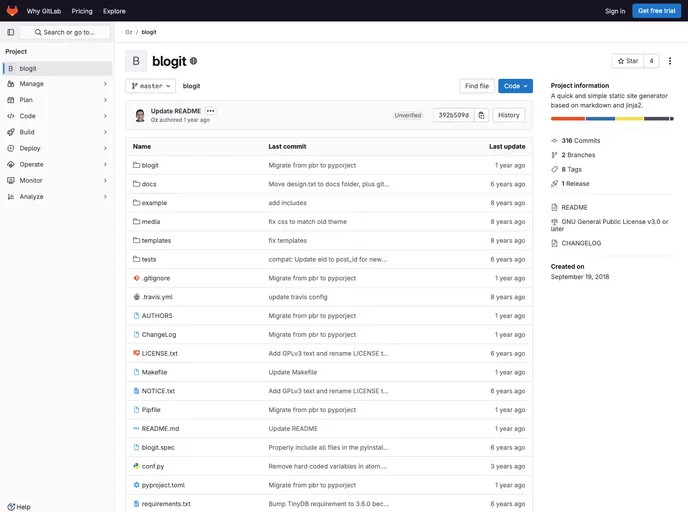Open the Makefile file
Viewport: 688px width, 512px height.
tap(154, 372)
